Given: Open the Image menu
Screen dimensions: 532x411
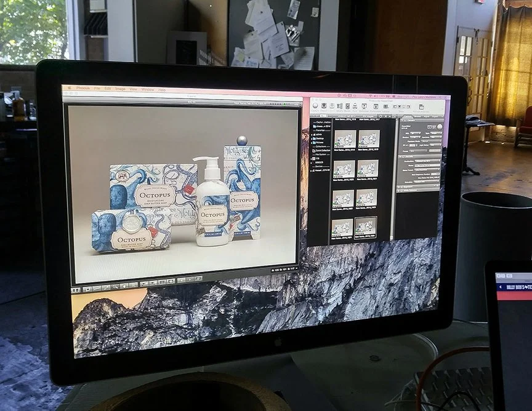Looking at the screenshot, I should [120, 89].
